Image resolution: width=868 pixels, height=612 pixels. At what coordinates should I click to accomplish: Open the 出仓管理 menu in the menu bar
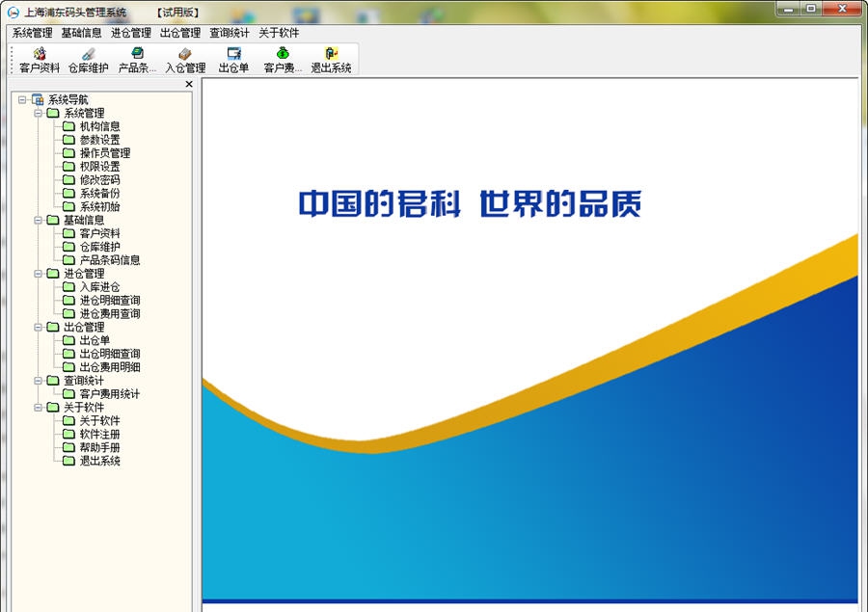click(x=180, y=33)
